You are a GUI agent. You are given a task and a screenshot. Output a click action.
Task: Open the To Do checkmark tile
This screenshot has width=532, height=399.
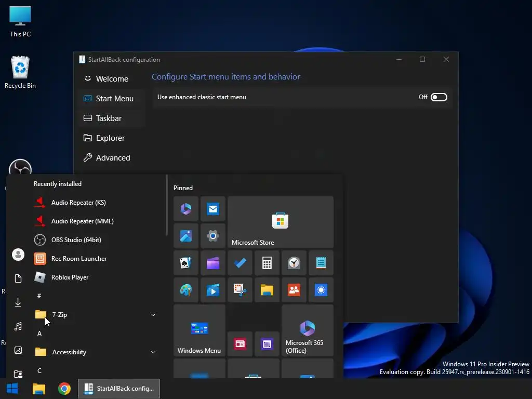point(240,263)
